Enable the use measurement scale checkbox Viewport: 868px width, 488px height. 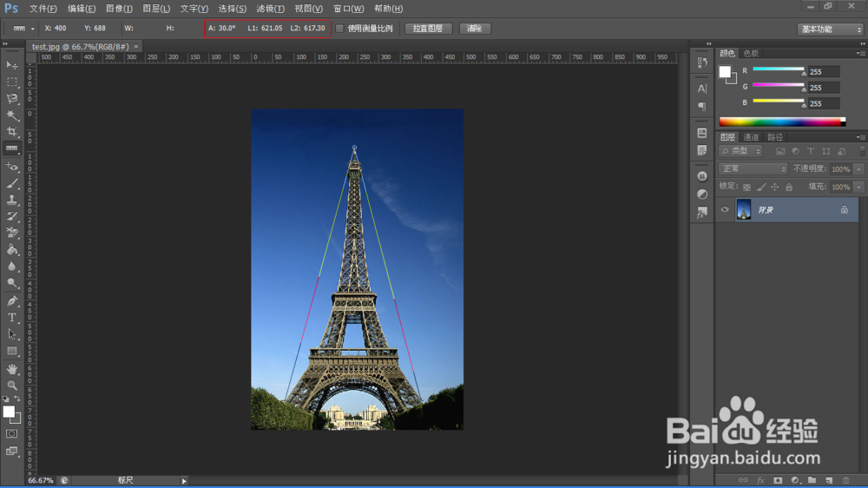[x=340, y=29]
